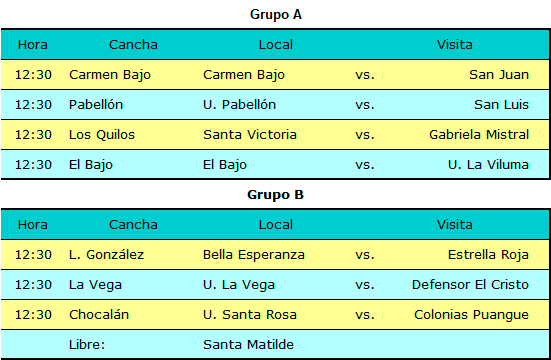This screenshot has width=551, height=360.
Task: Select Santa Matilde in the Libre row
Action: click(248, 345)
